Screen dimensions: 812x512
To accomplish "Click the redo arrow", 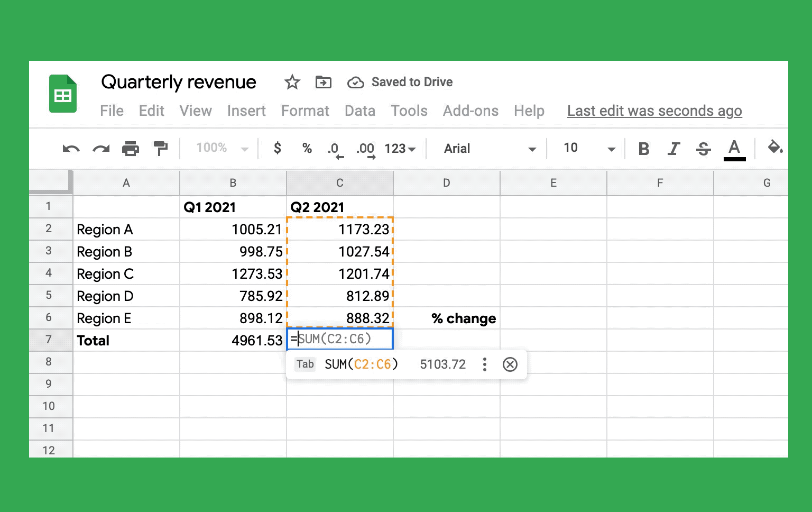I will tap(101, 149).
